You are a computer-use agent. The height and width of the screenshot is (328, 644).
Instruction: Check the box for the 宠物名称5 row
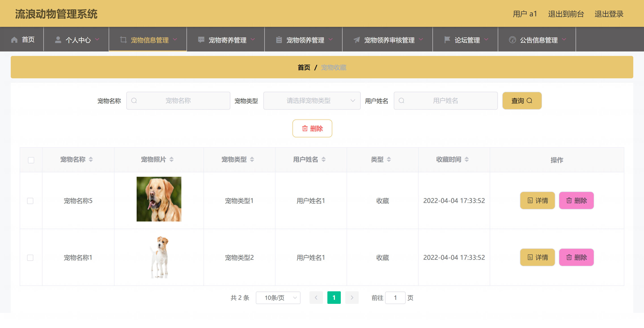click(x=30, y=201)
